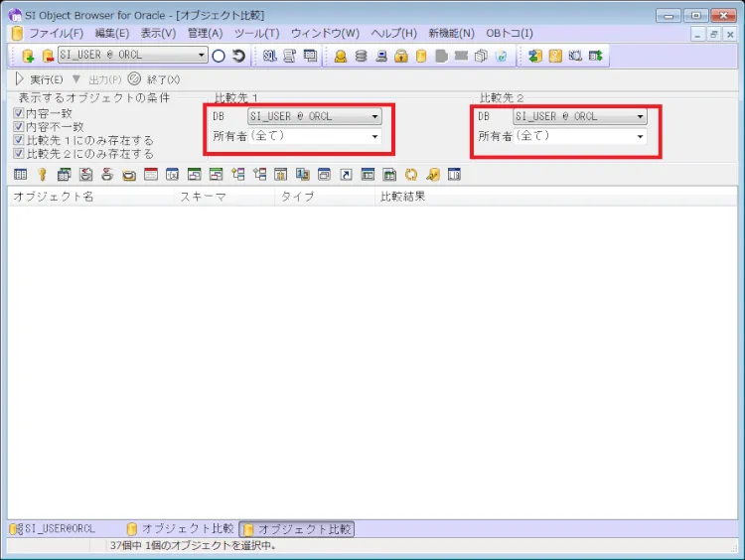
Task: Click the overlapping documents copy icon
Action: click(481, 56)
